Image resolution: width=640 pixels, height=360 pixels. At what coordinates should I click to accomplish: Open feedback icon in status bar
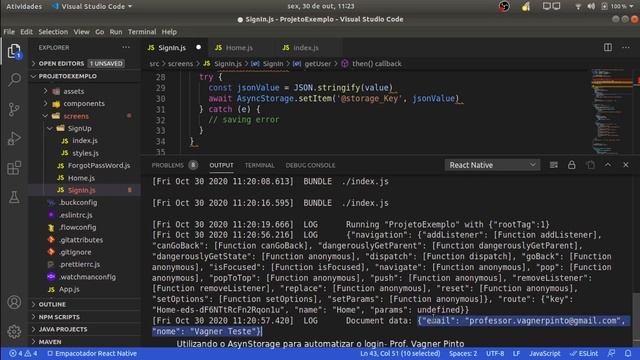coord(611,353)
